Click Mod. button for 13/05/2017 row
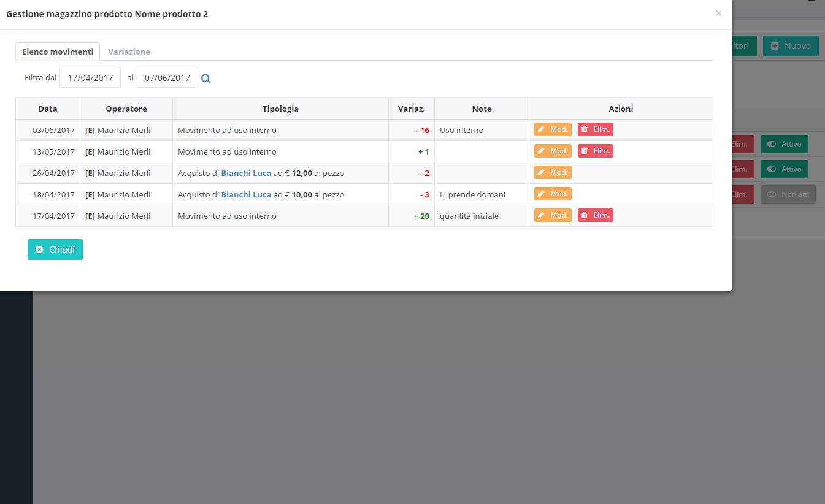825x504 pixels. pyautogui.click(x=553, y=151)
